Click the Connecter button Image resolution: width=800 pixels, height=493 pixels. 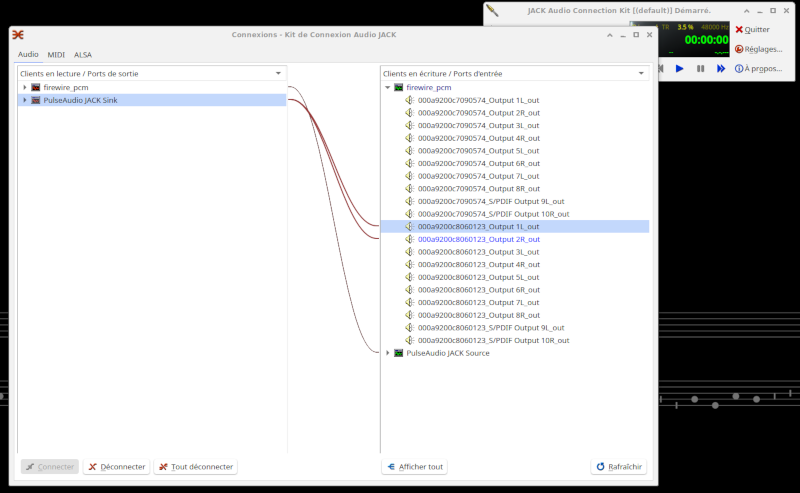pyautogui.click(x=50, y=466)
